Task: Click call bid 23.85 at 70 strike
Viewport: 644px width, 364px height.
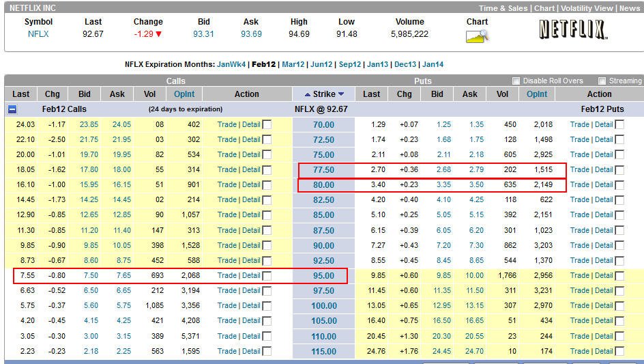Action: point(89,124)
